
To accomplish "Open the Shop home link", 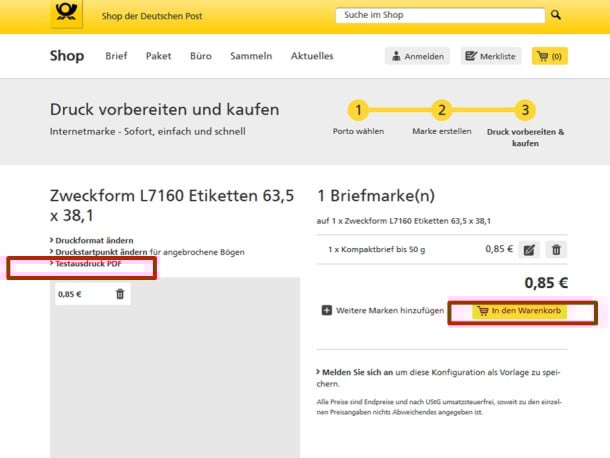I will [x=67, y=56].
